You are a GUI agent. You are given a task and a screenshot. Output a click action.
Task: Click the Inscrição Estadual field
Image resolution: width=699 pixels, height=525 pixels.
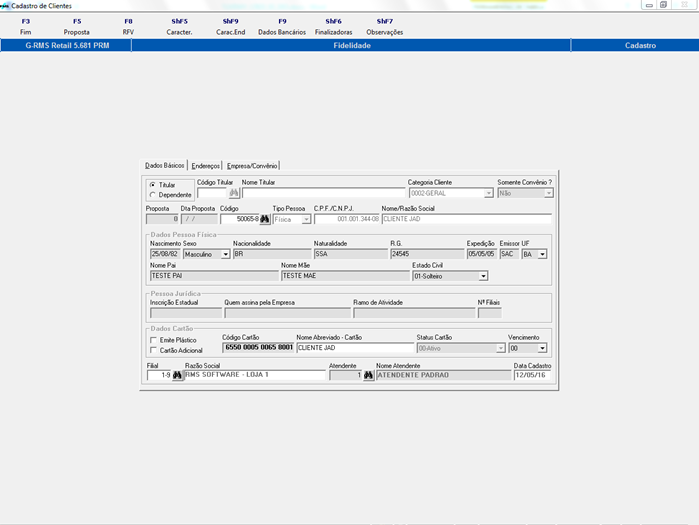pyautogui.click(x=186, y=313)
